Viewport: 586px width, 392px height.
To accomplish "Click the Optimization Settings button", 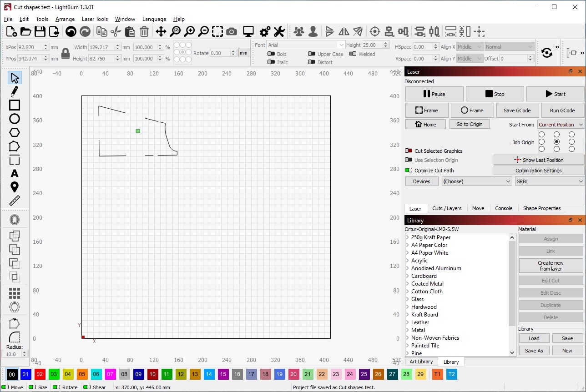I will [539, 171].
